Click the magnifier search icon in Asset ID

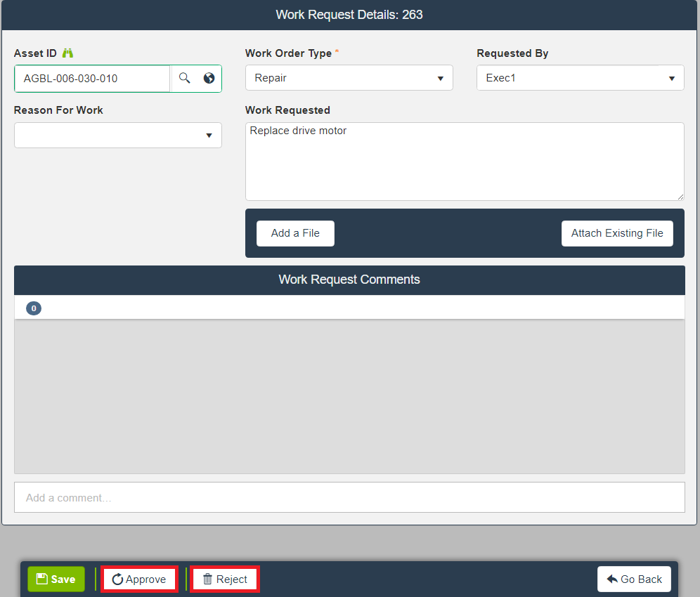(x=184, y=79)
